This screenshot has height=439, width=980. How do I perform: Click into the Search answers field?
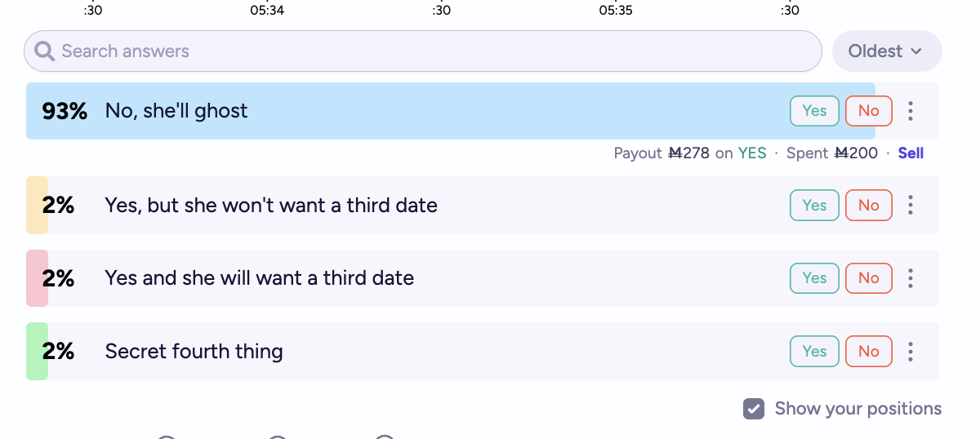coord(423,51)
